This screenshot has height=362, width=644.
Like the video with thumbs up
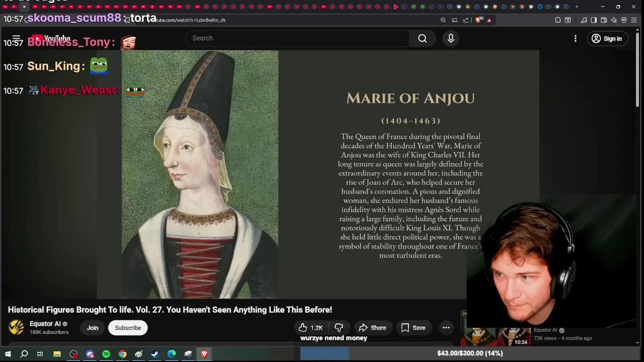pyautogui.click(x=310, y=328)
